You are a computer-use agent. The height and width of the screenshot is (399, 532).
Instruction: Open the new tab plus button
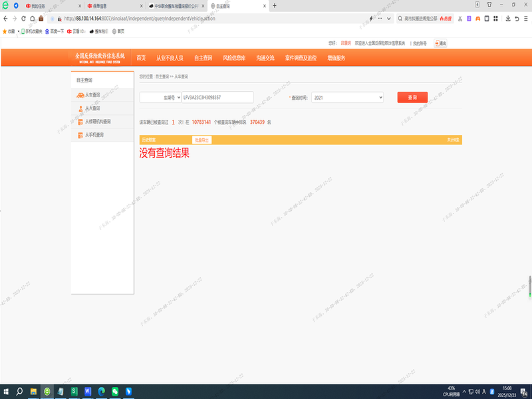pos(275,5)
